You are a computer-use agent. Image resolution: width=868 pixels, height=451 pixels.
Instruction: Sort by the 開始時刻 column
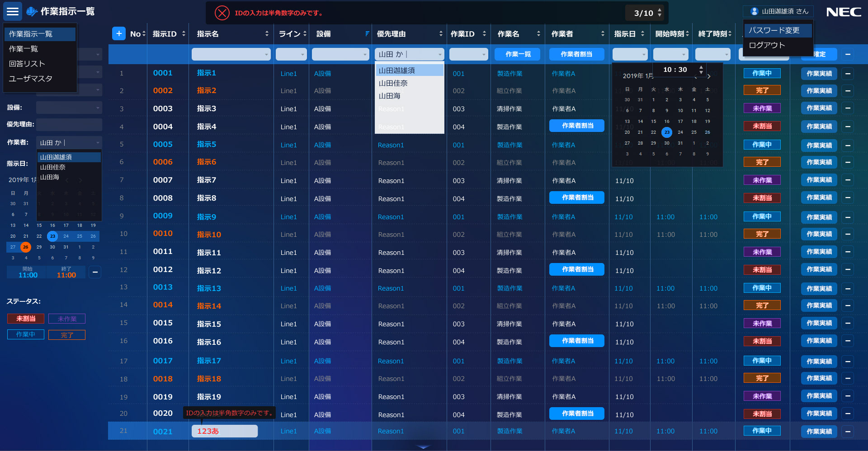pyautogui.click(x=687, y=34)
